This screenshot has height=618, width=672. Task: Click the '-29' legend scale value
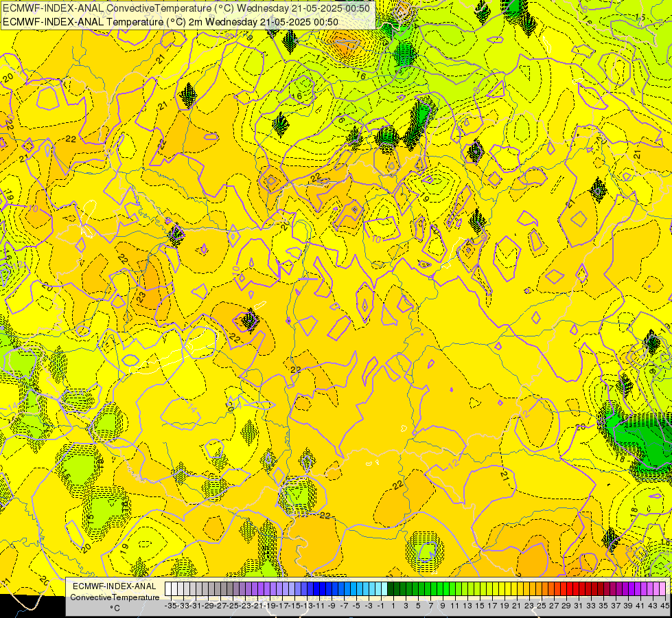(208, 606)
